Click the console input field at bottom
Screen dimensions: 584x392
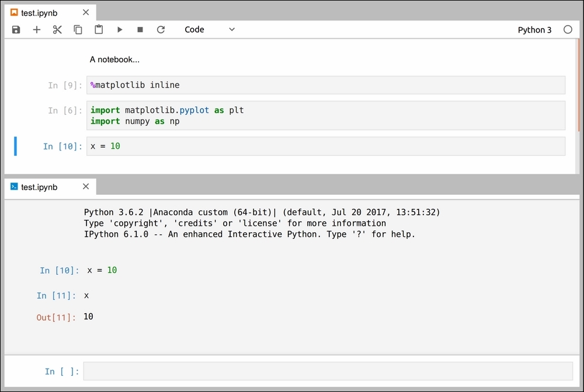pos(328,371)
